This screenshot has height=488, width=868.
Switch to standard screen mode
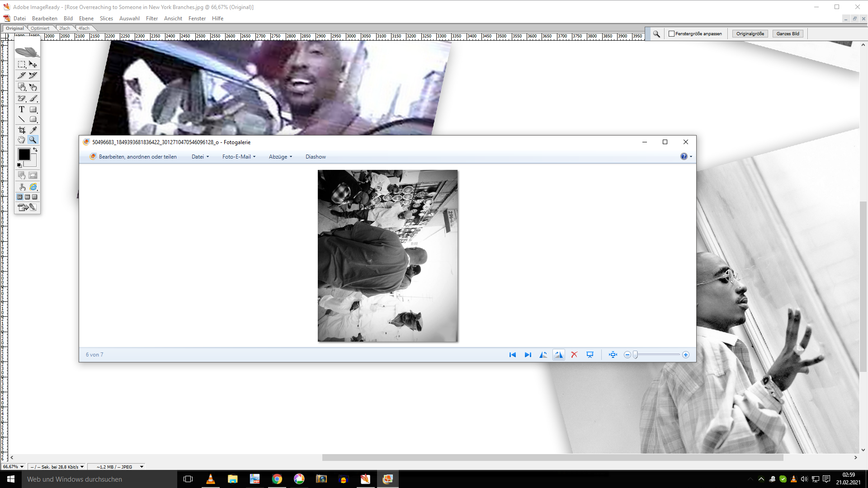click(x=20, y=197)
